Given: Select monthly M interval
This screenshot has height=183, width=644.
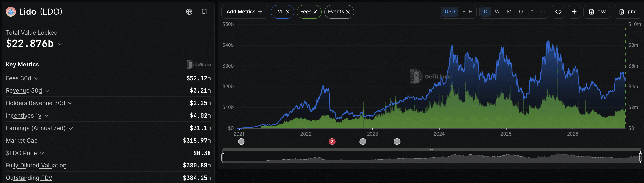Looking at the screenshot, I should pos(509,12).
